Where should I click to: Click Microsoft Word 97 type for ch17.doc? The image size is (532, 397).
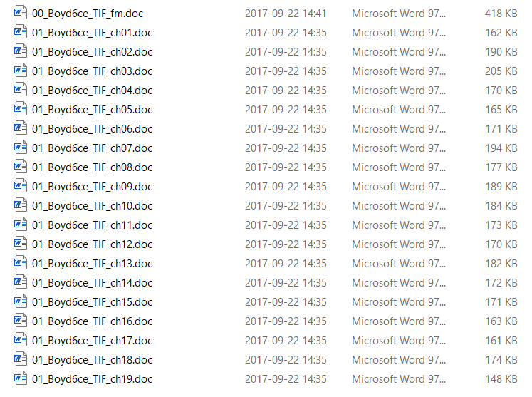[399, 341]
